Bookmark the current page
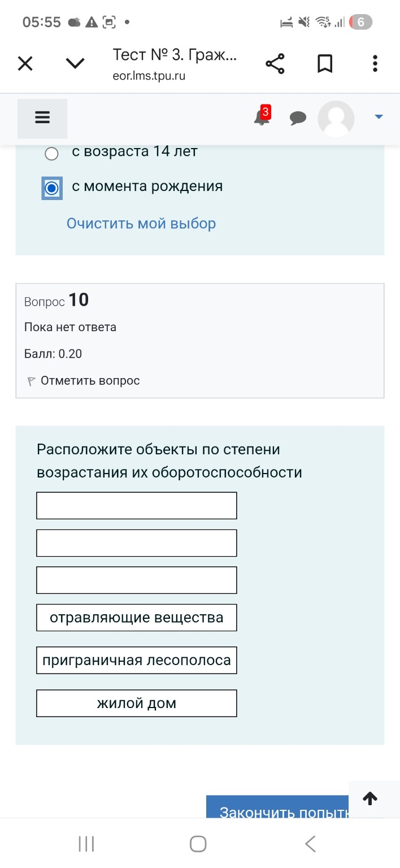Screen dimensions: 400x868 (325, 63)
